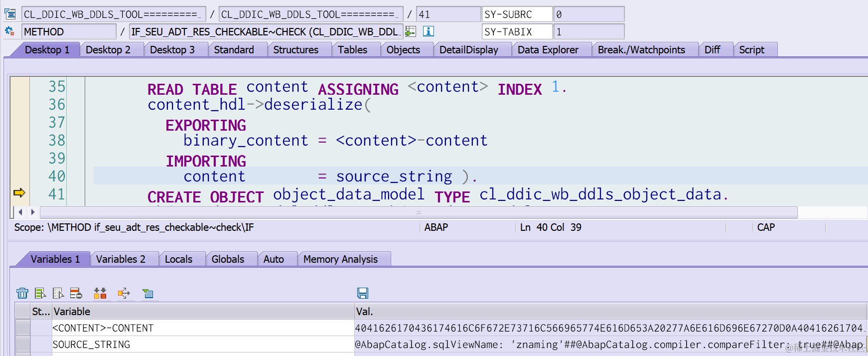Click the SY-TABIX label field

coord(518,31)
